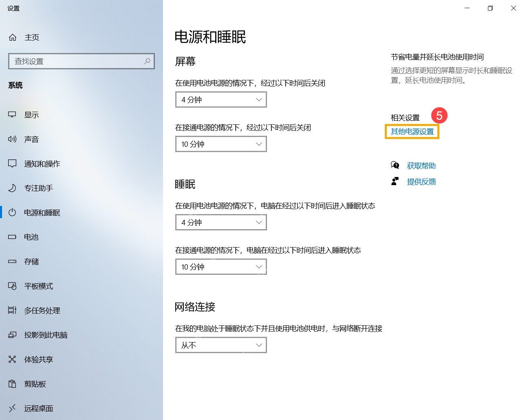
Task: Restore down the Settings window
Action: pos(490,8)
